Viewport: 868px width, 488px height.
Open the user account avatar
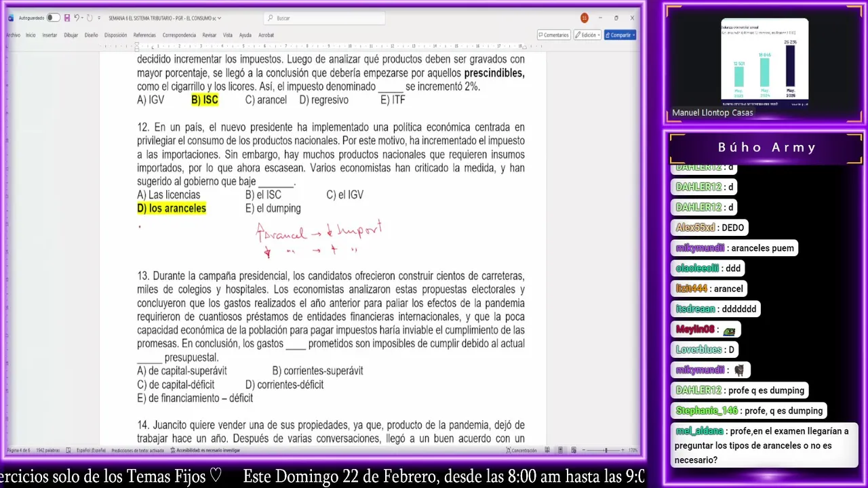pyautogui.click(x=585, y=18)
